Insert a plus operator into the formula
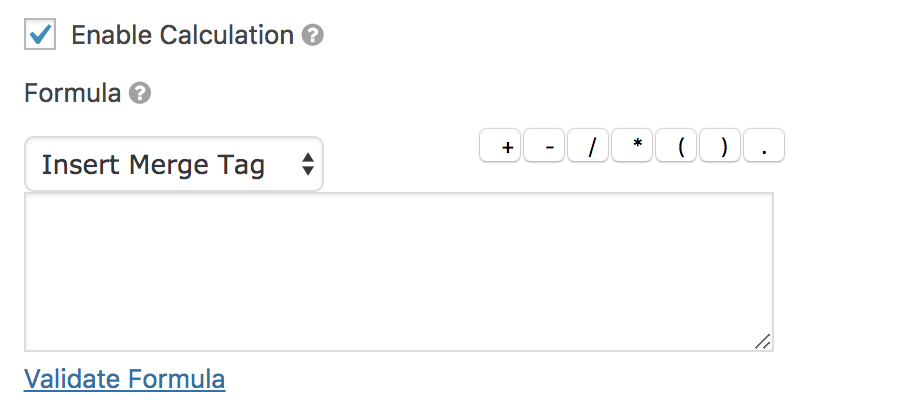This screenshot has width=916, height=408. (500, 146)
